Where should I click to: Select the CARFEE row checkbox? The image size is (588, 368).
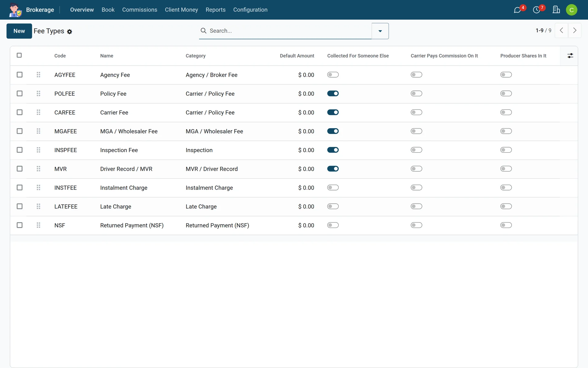coord(20,112)
